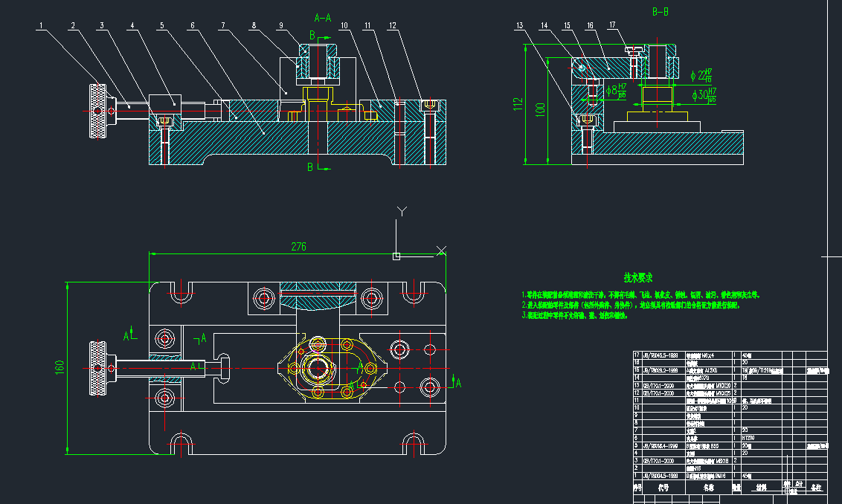Viewport: 842px width, 504px height.
Task: Click the X axis label of the UCS
Action: pos(441,251)
